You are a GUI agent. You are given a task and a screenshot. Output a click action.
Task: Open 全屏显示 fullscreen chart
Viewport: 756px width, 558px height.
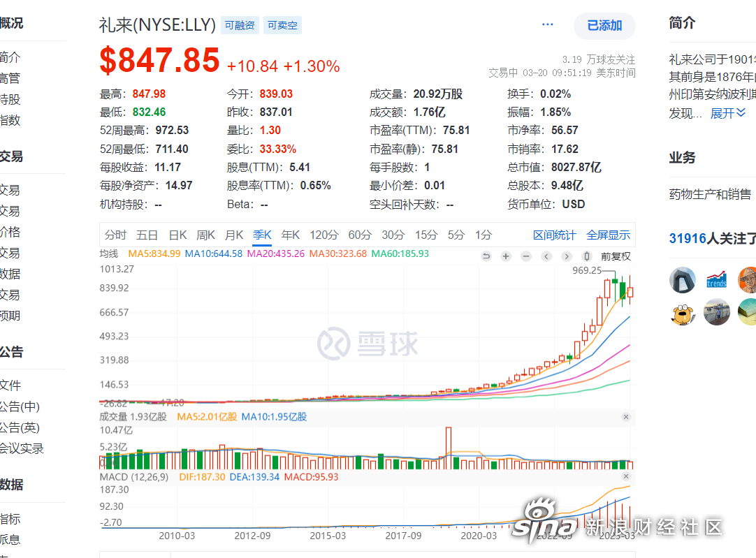tap(609, 235)
